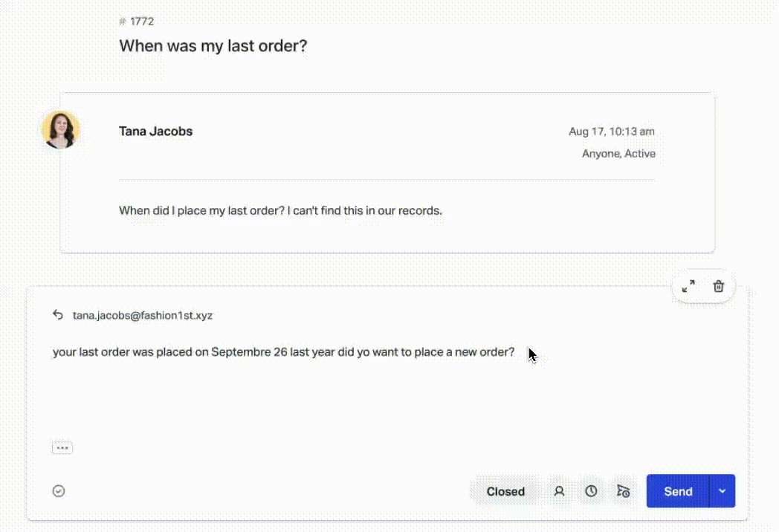Click the customer's message about last order
Image resolution: width=779 pixels, height=532 pixels.
click(x=280, y=210)
